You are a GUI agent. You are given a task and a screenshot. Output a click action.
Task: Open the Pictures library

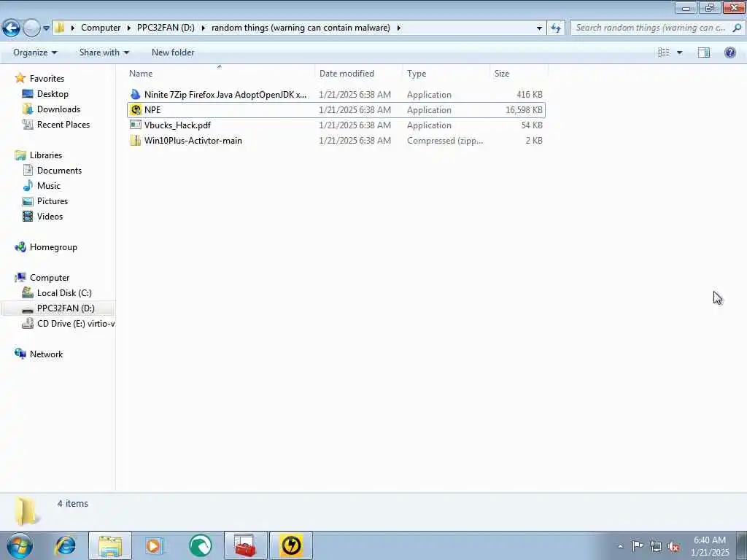click(x=53, y=201)
